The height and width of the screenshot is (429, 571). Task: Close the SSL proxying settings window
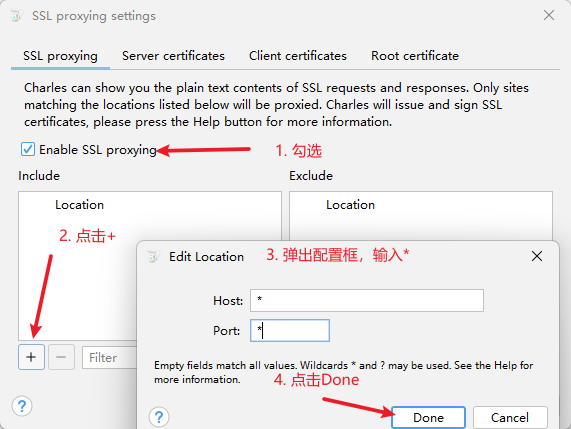point(549,15)
